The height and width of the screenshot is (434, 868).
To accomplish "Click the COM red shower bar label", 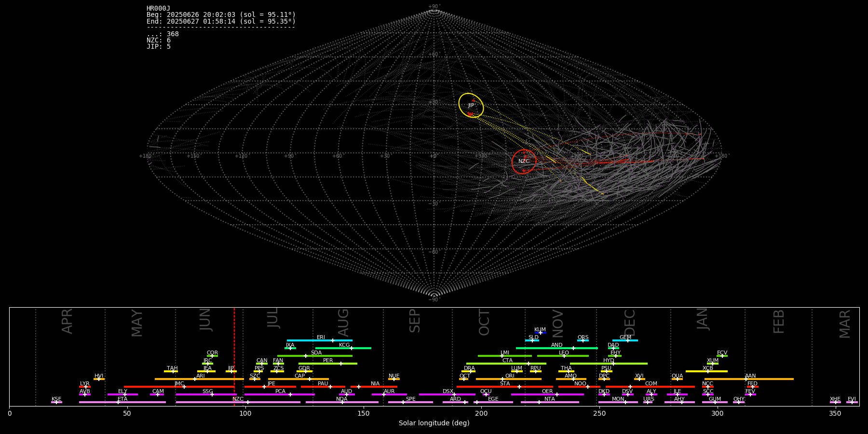I will [x=651, y=384].
